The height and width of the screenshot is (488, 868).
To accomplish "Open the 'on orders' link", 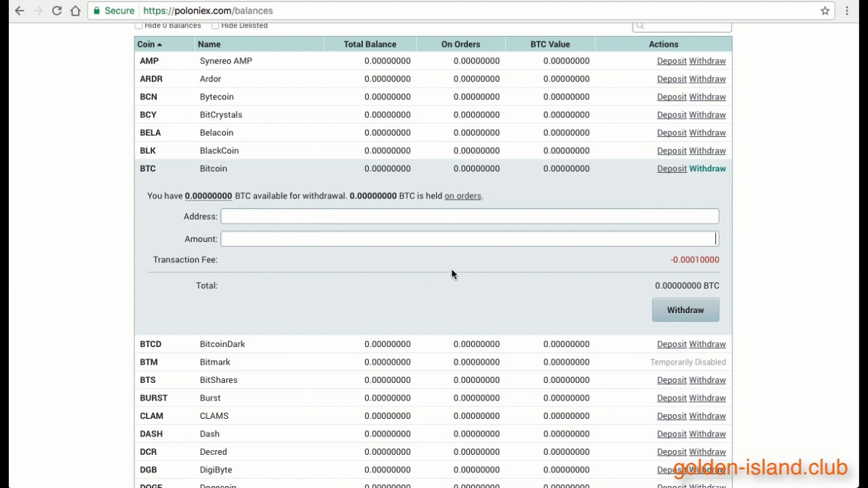I will click(x=462, y=196).
